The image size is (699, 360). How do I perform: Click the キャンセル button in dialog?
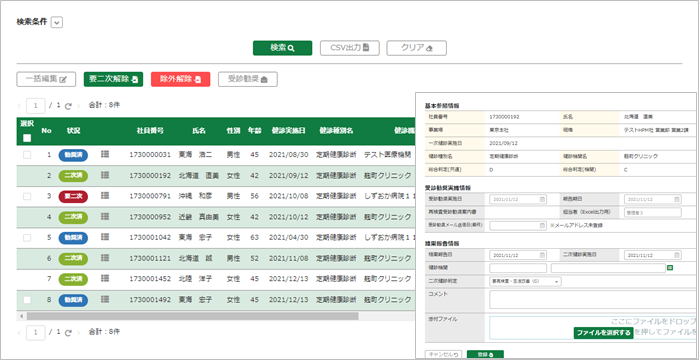click(x=443, y=355)
